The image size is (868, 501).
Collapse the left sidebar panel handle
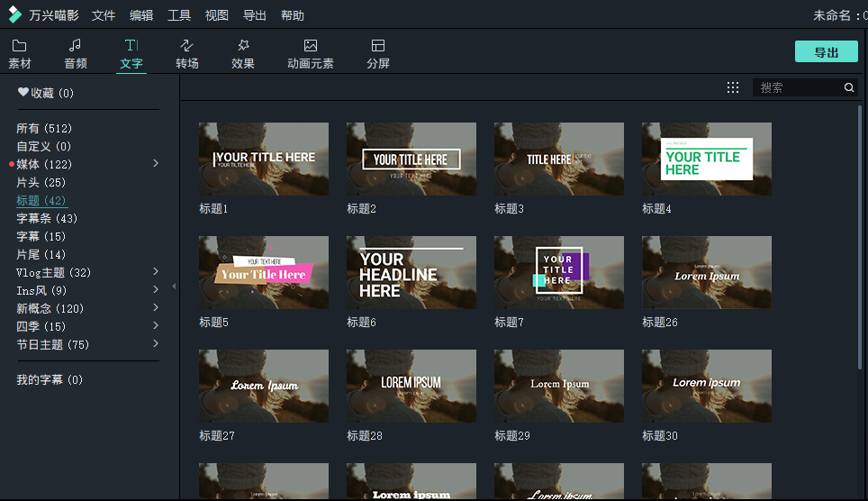174,287
